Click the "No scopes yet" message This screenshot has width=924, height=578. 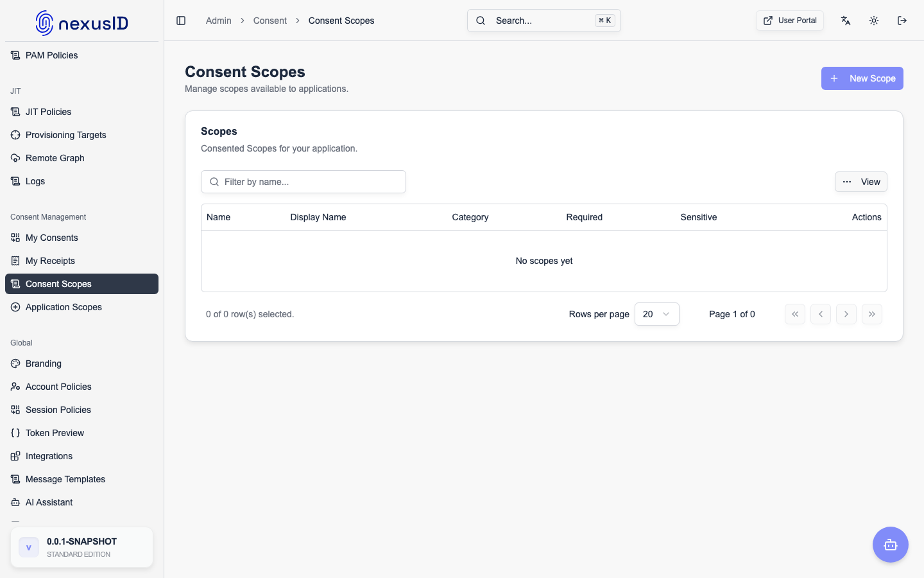pos(544,261)
